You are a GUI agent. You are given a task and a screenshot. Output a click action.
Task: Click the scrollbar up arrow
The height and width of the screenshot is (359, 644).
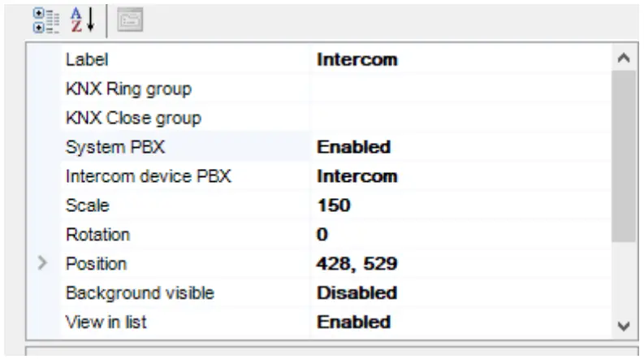click(624, 58)
